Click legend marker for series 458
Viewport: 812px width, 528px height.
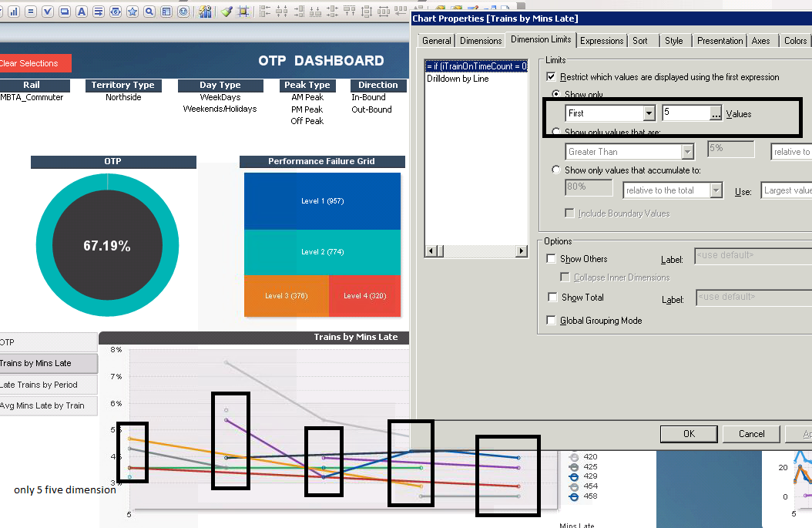(573, 496)
